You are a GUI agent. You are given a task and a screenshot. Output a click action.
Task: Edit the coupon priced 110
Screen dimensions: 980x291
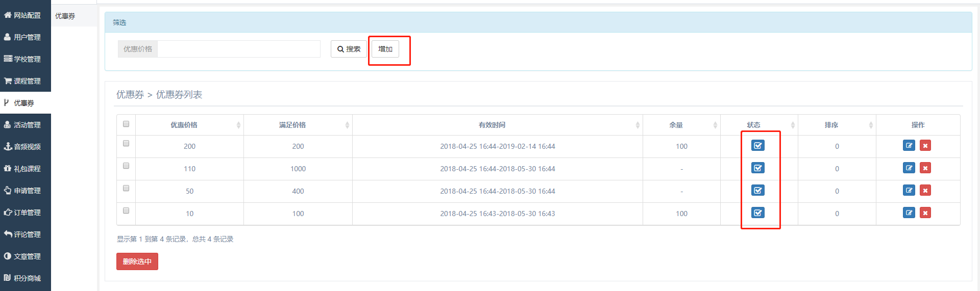click(909, 168)
